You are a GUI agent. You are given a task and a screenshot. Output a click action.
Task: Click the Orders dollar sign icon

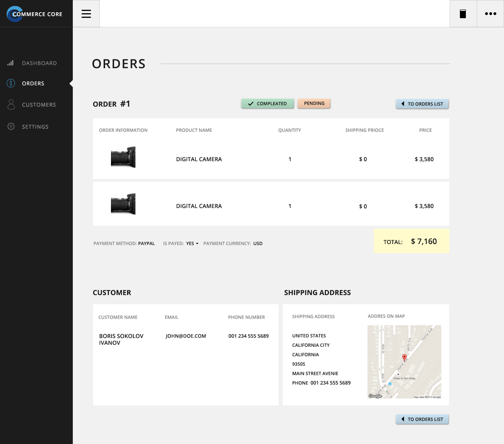coord(11,83)
